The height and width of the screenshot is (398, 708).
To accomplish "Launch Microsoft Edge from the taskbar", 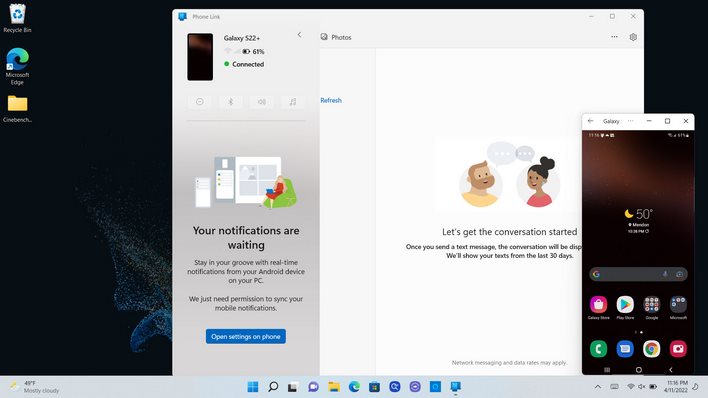I will 354,387.
